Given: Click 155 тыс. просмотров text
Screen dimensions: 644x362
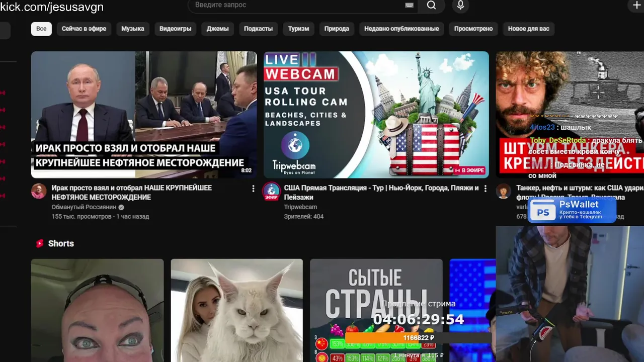Looking at the screenshot, I should (82, 217).
